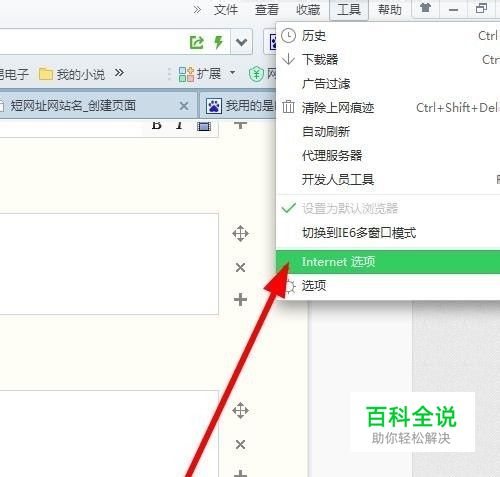This screenshot has width=500, height=477.
Task: Click the move handle beside the second text box
Action: (240, 411)
